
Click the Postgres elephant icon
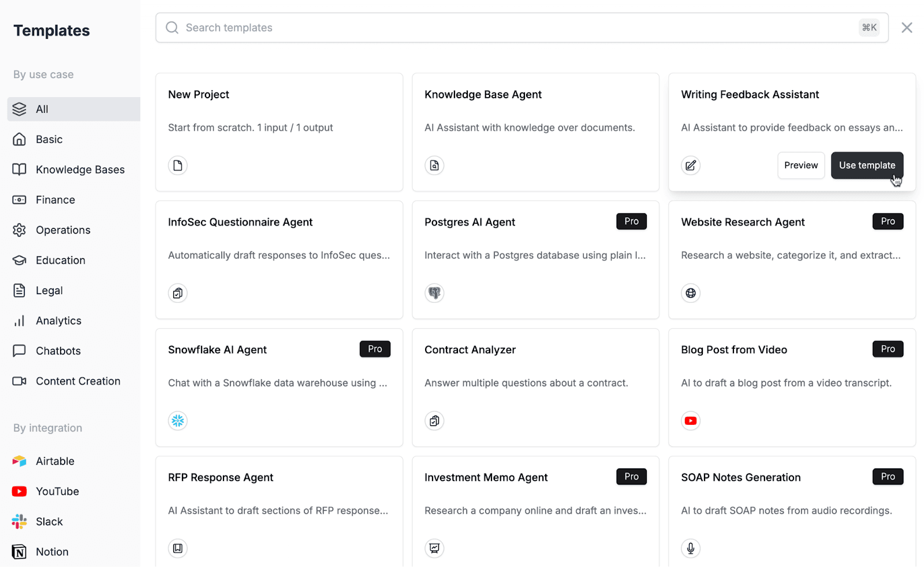point(434,293)
